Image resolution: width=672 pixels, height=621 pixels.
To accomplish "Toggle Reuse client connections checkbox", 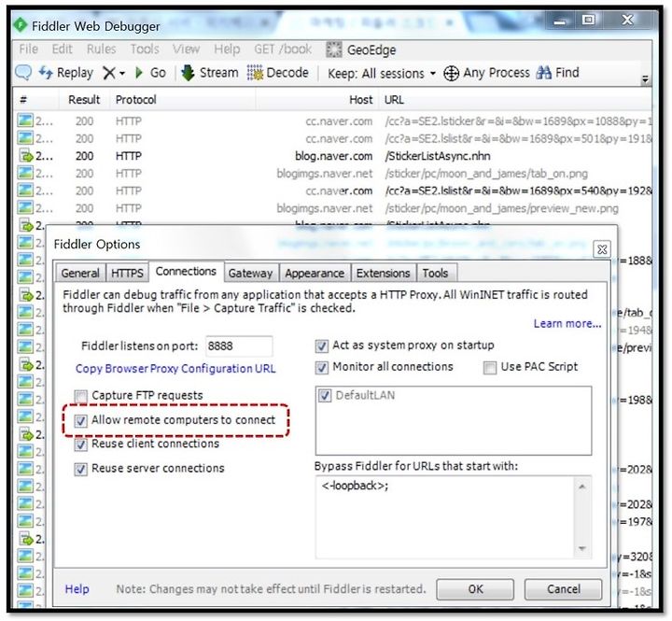I will [x=80, y=445].
